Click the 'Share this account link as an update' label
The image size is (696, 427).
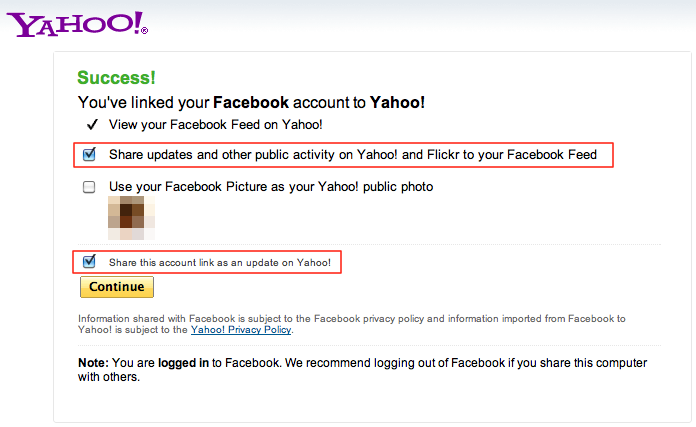(x=220, y=262)
